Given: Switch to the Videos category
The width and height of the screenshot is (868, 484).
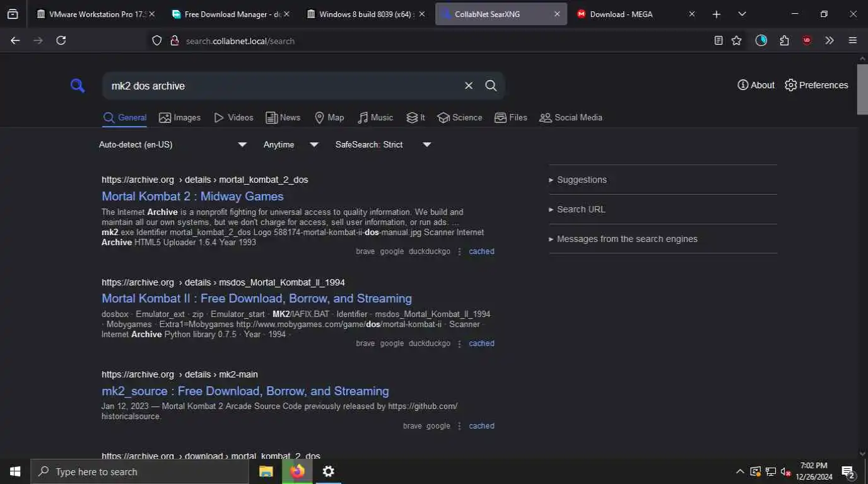Looking at the screenshot, I should tap(233, 118).
